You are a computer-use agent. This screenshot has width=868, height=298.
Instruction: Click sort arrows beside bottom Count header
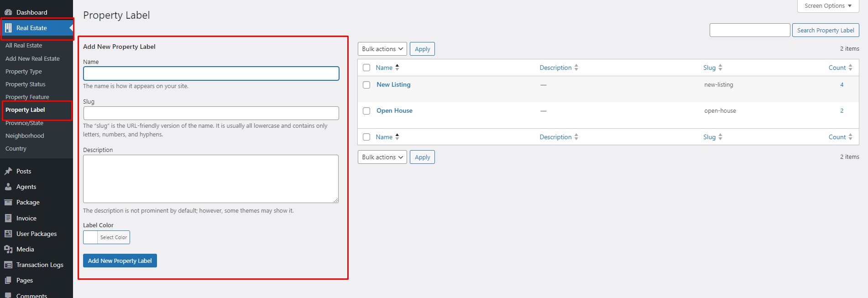click(850, 137)
